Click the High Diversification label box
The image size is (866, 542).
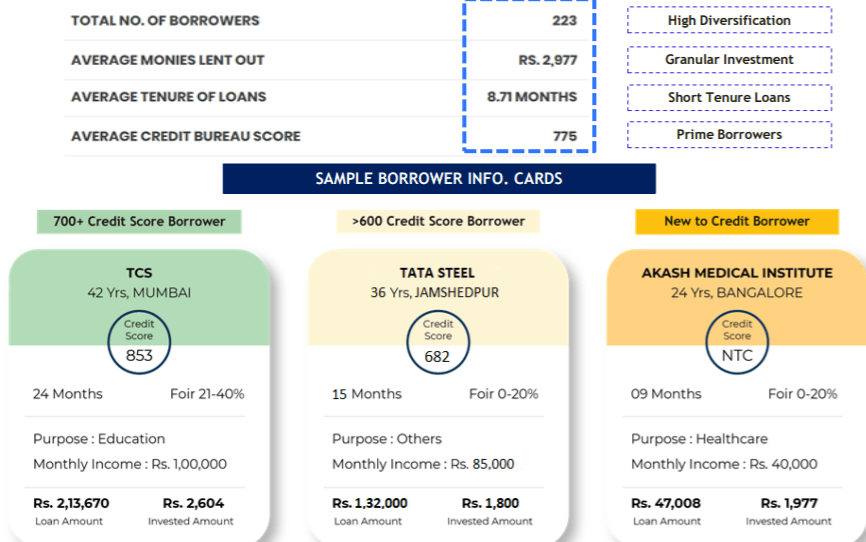click(729, 20)
